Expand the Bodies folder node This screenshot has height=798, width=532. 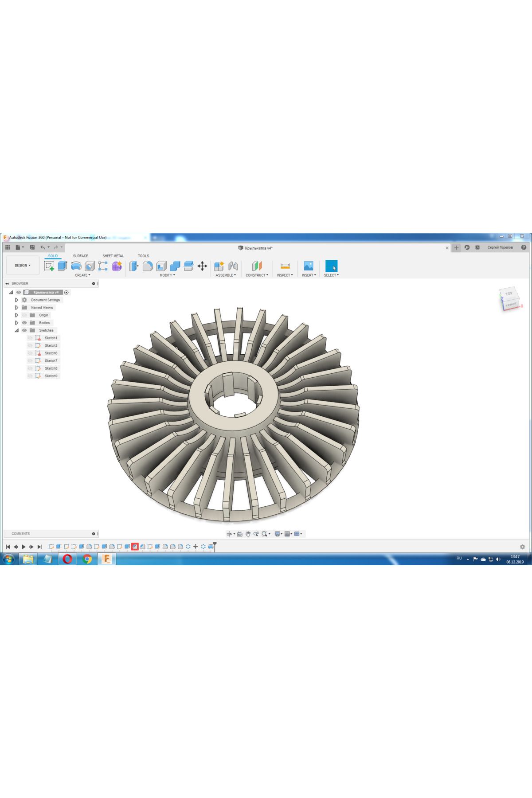tap(16, 323)
